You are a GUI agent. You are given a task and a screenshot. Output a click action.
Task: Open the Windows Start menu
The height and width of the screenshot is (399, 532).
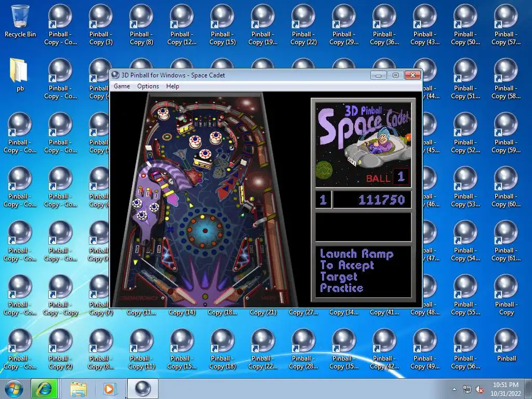click(x=14, y=389)
